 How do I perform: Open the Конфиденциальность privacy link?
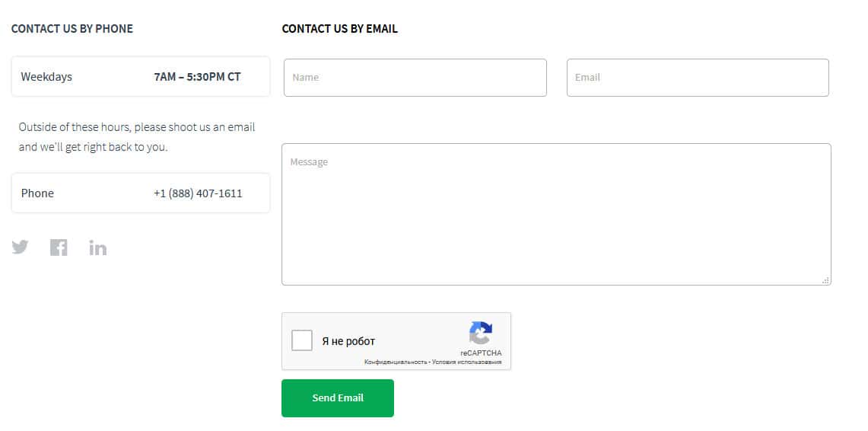(x=396, y=362)
